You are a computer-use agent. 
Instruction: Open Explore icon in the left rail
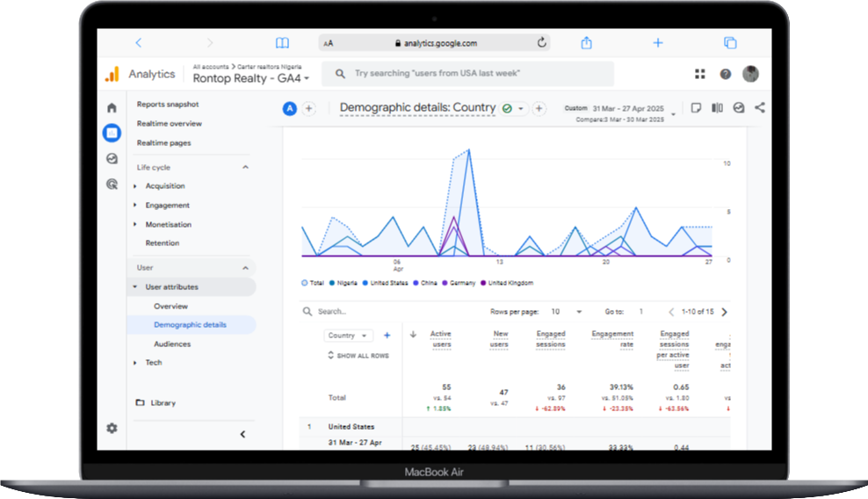click(x=112, y=158)
